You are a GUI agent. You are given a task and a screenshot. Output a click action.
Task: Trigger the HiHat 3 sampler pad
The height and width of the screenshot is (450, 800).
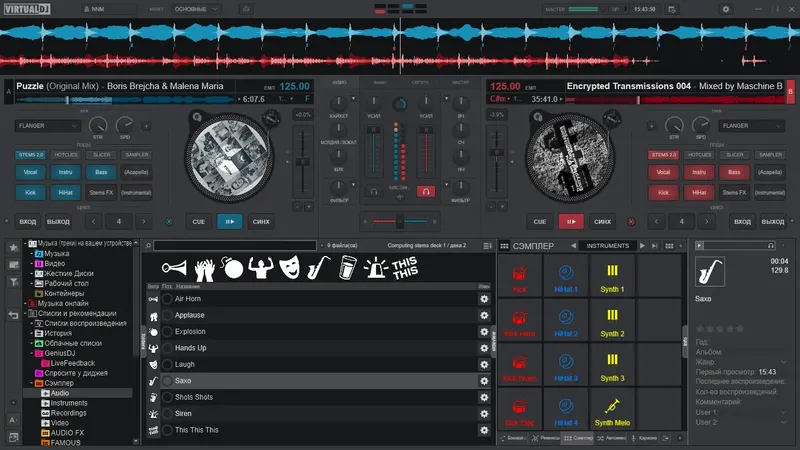[x=566, y=365]
